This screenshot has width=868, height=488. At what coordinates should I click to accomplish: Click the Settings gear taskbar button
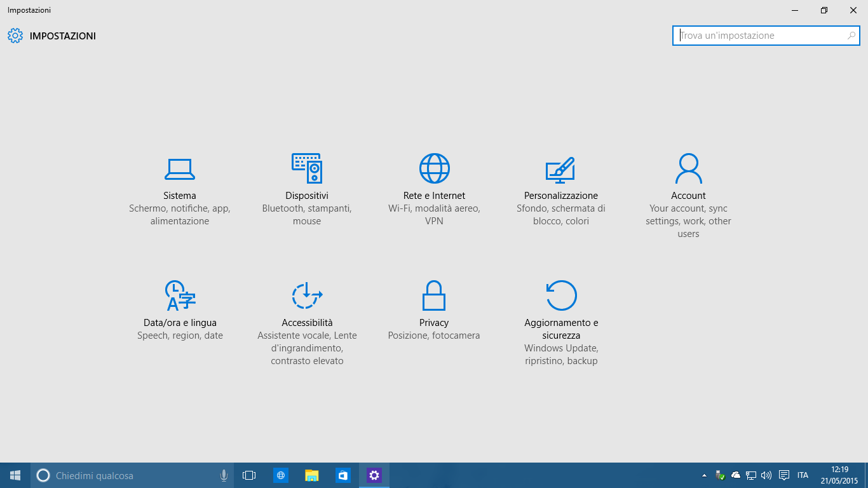[x=374, y=475]
